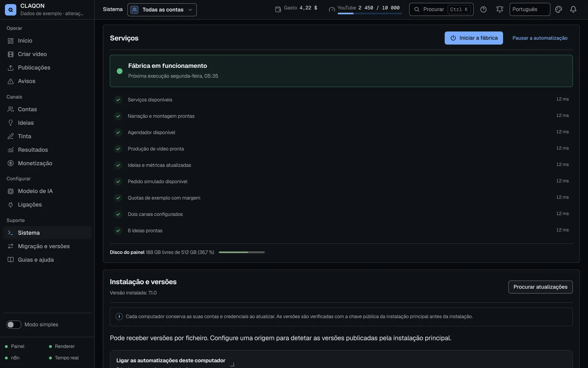Screen dimensions: 588x368
Task: Click the n8n status indicator
Action: point(12,358)
